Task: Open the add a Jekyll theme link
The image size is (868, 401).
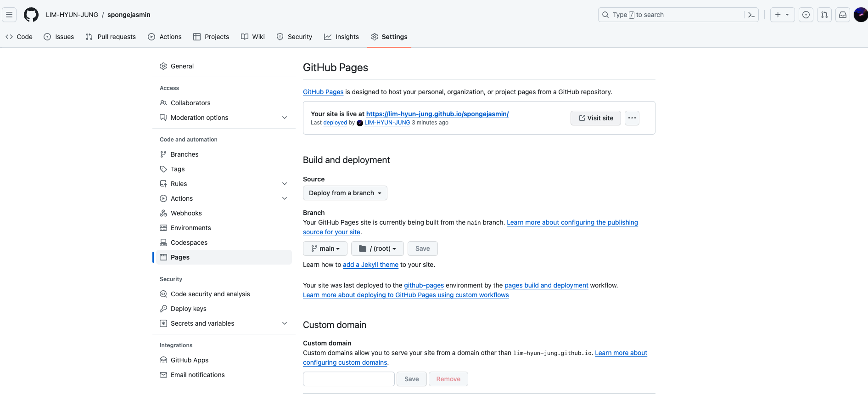Action: pyautogui.click(x=370, y=265)
